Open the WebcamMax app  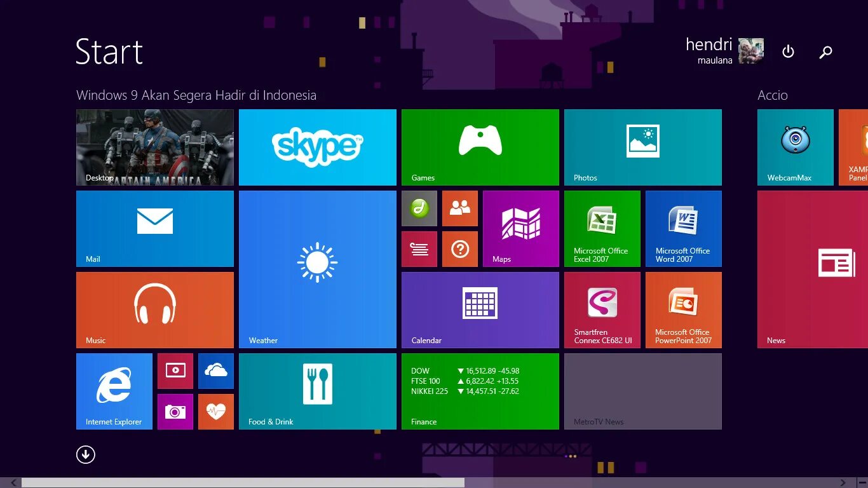coord(795,147)
